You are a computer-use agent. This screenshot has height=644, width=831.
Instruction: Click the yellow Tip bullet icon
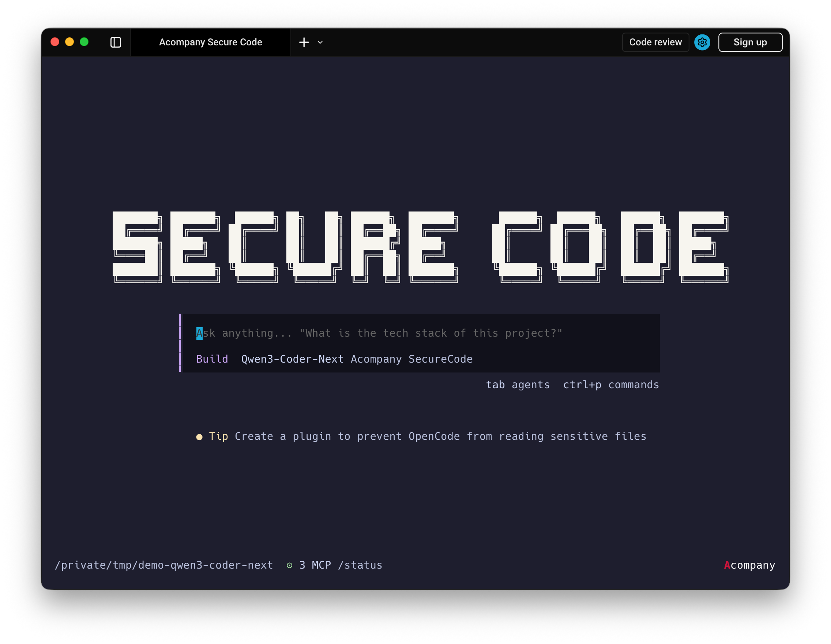(199, 437)
